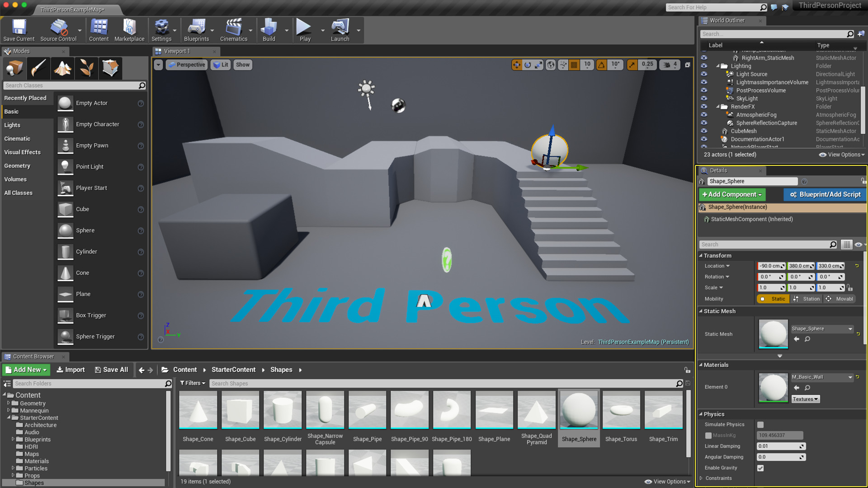The image size is (868, 488).
Task: Hide Light Source using its eye icon
Action: [704, 74]
